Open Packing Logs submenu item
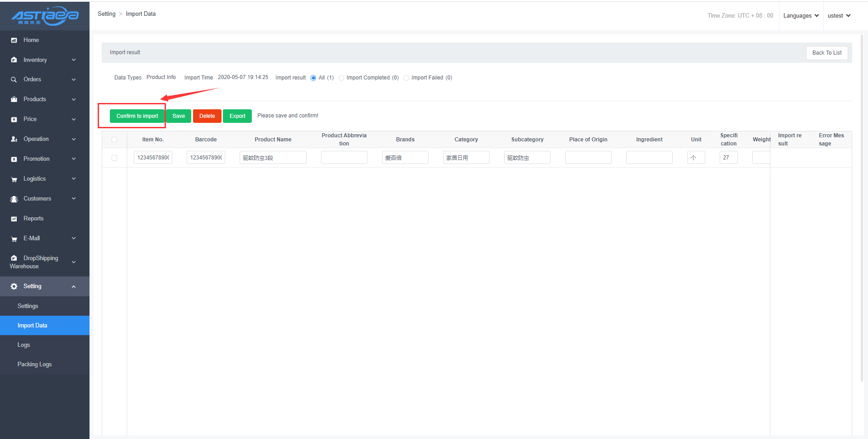This screenshot has width=868, height=439. pos(34,364)
